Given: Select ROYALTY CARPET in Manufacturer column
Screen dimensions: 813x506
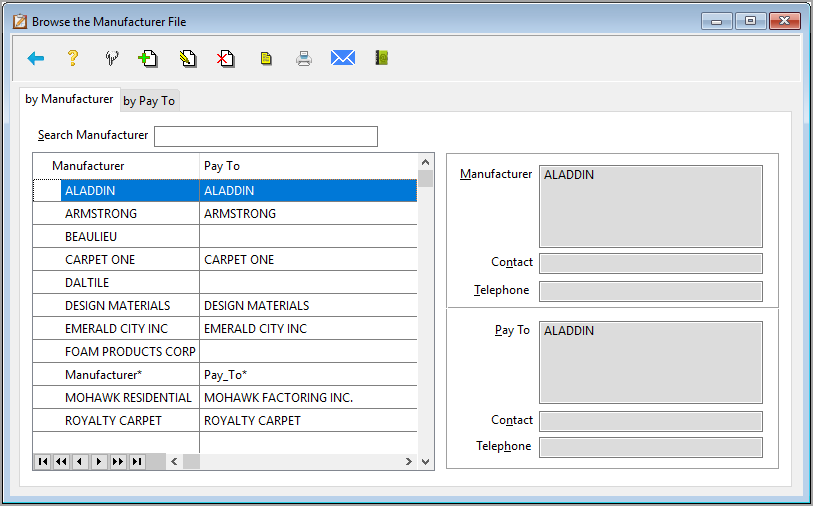Looking at the screenshot, I should coord(113,420).
